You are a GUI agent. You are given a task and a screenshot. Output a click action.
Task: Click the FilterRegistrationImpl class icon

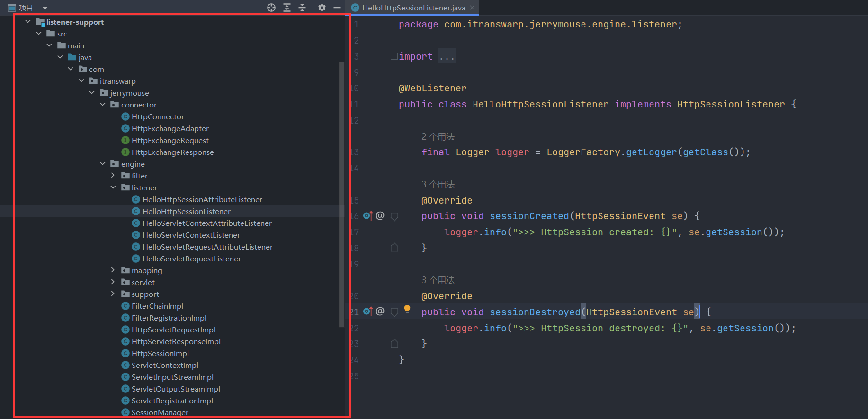[125, 318]
